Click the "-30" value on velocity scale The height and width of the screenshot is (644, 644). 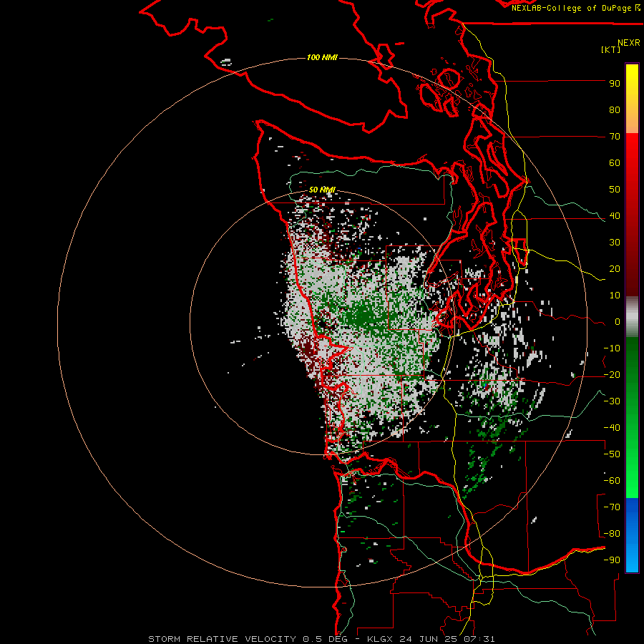(612, 401)
